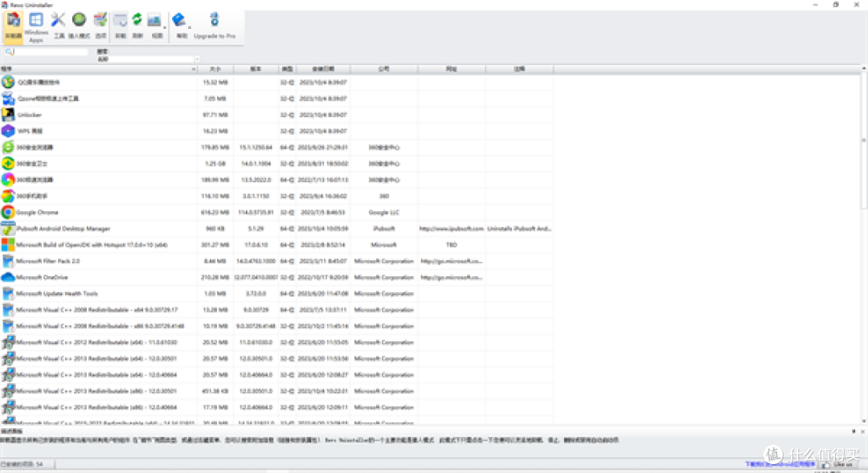Select the 360 phone assistant icon in the 116.10 MB row
Viewport: 868px width, 473px height.
point(8,196)
